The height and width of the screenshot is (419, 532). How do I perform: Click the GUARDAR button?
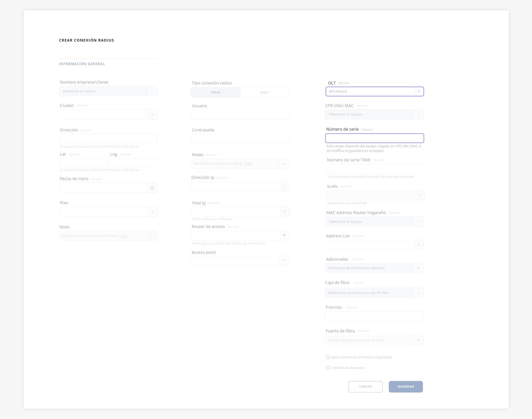[406, 387]
